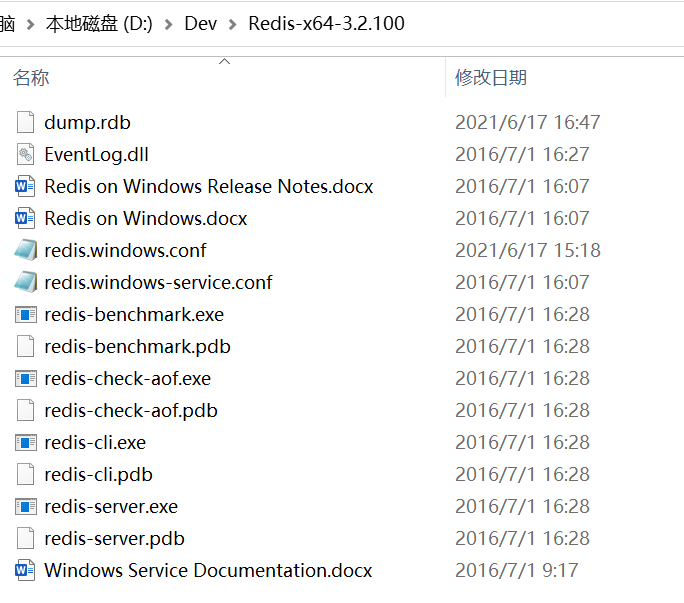Click the dump.rdb file icon

coord(25,122)
